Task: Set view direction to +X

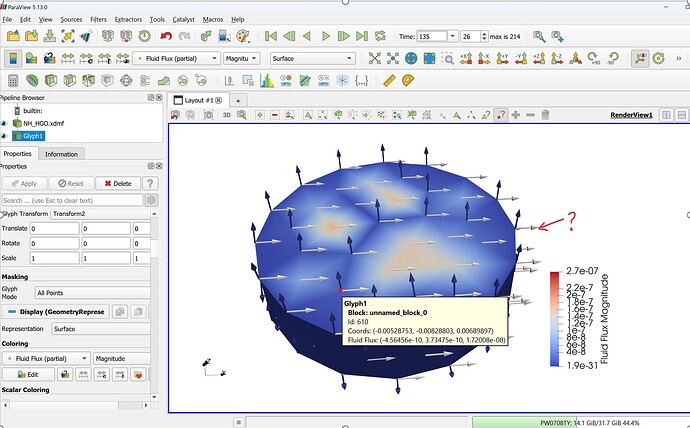Action: tap(466, 58)
